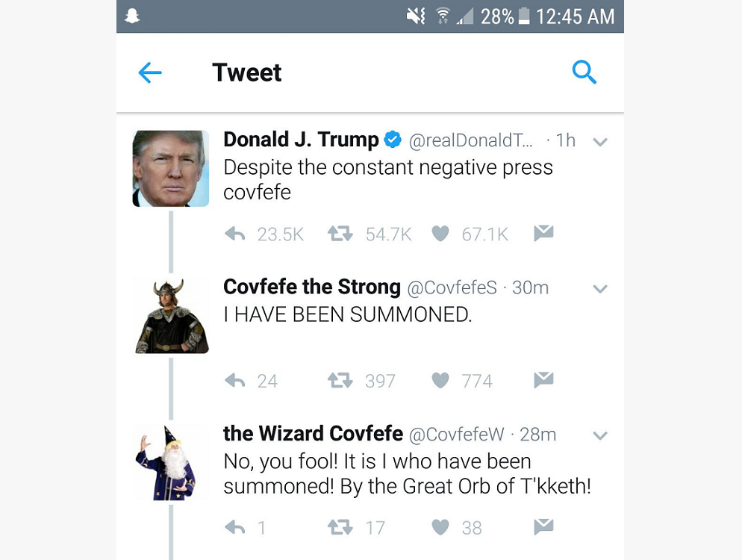Like the "I HAVE BEEN SUMMONED" tweet
This screenshot has width=742, height=560.
[x=440, y=381]
